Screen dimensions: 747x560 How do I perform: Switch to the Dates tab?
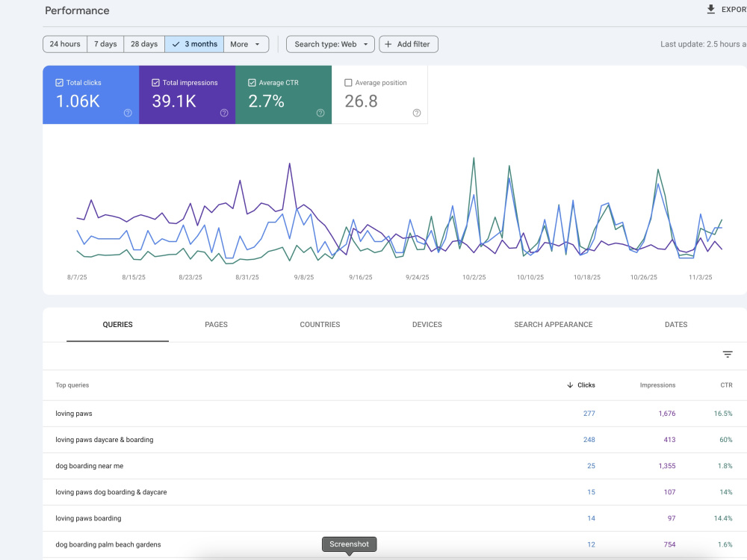tap(676, 325)
